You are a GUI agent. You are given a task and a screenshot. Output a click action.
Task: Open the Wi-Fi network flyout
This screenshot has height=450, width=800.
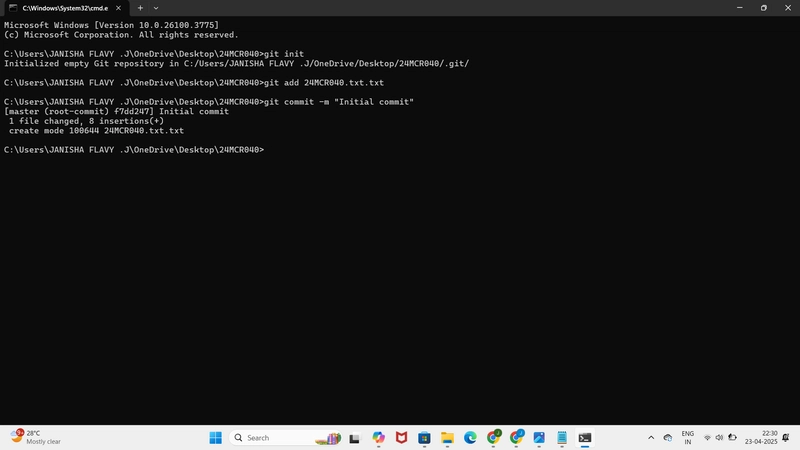[x=707, y=438]
